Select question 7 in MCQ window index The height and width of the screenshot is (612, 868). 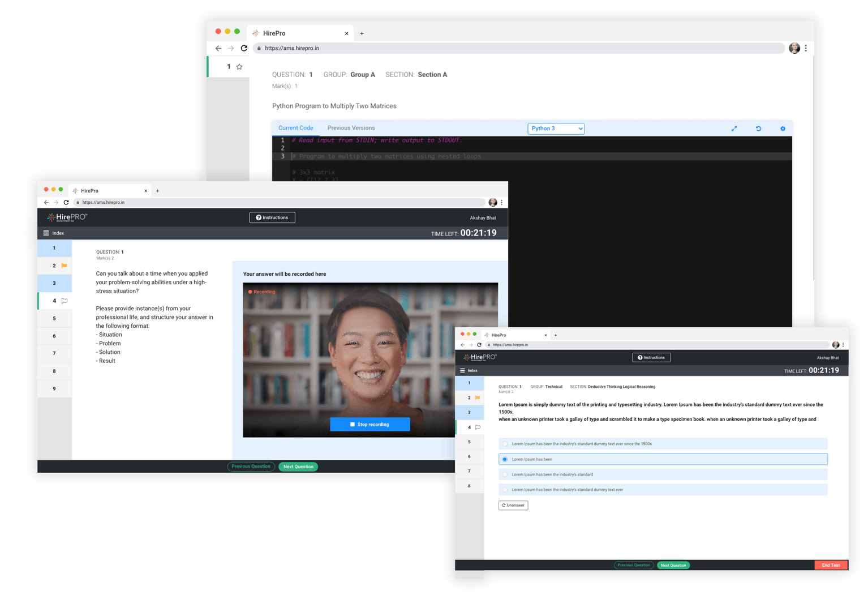click(x=469, y=471)
